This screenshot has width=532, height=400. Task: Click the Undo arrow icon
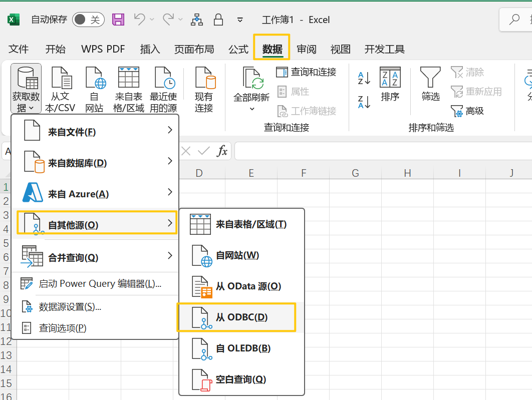(x=139, y=20)
